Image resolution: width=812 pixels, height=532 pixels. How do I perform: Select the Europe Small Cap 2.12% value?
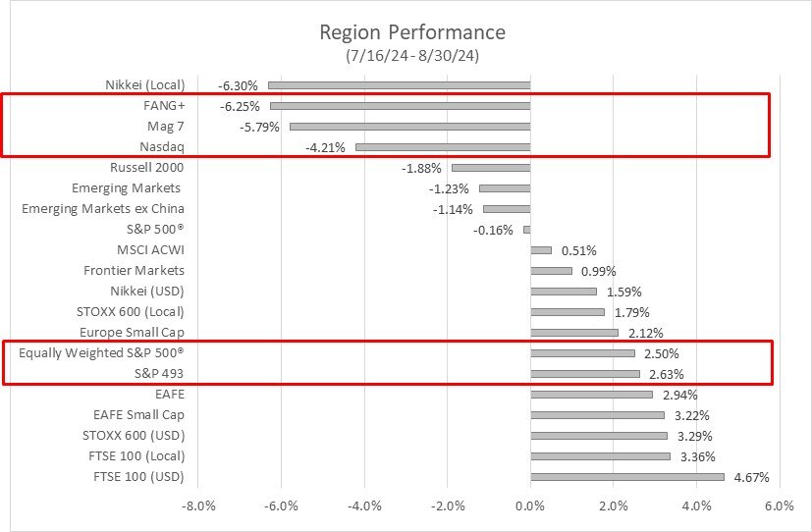pyautogui.click(x=643, y=333)
